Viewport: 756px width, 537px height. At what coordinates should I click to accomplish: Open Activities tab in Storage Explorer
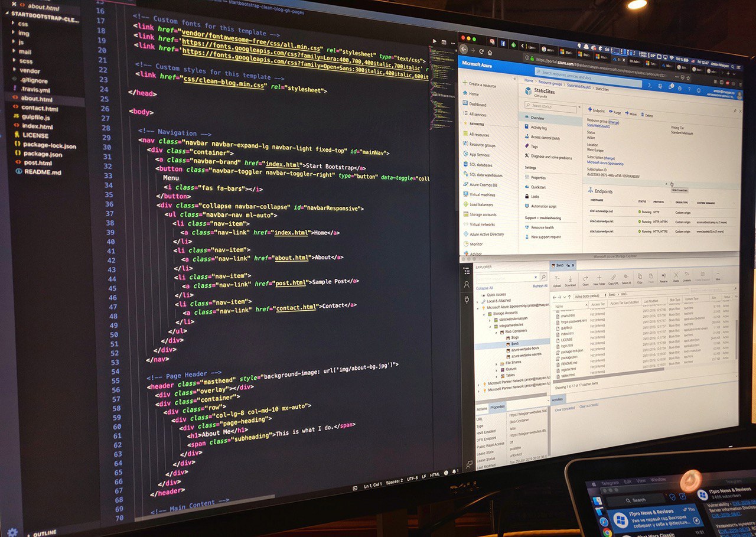tap(557, 399)
